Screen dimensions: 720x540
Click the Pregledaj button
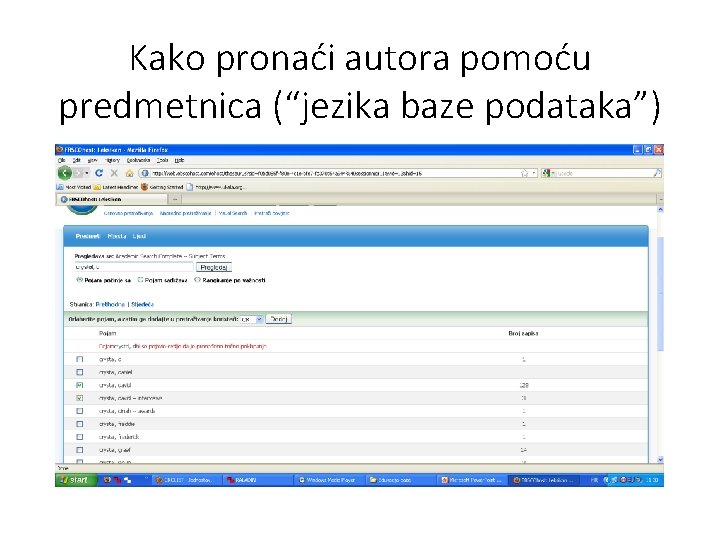click(x=214, y=267)
